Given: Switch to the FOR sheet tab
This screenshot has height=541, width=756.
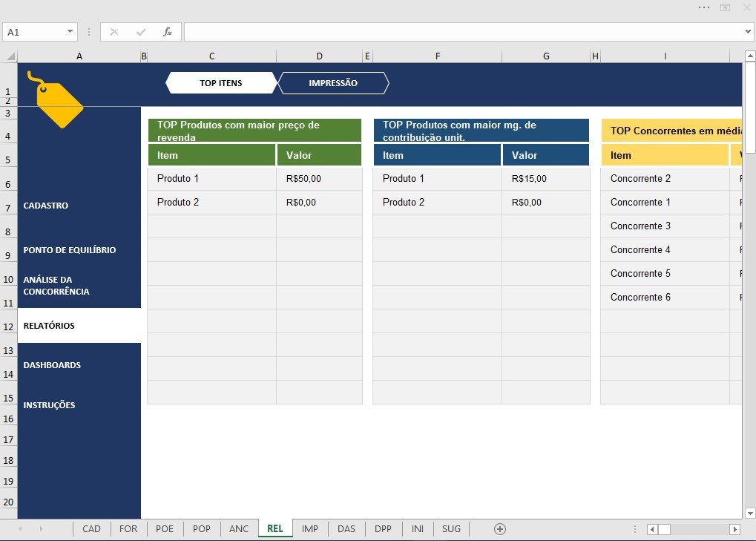Looking at the screenshot, I should 128,529.
